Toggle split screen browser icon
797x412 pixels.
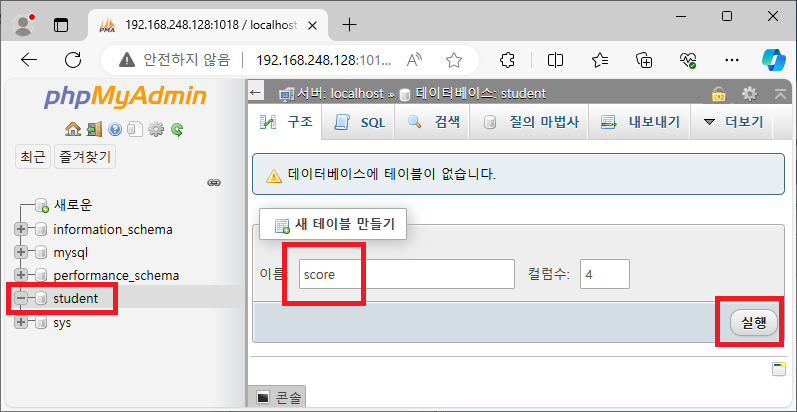point(556,60)
